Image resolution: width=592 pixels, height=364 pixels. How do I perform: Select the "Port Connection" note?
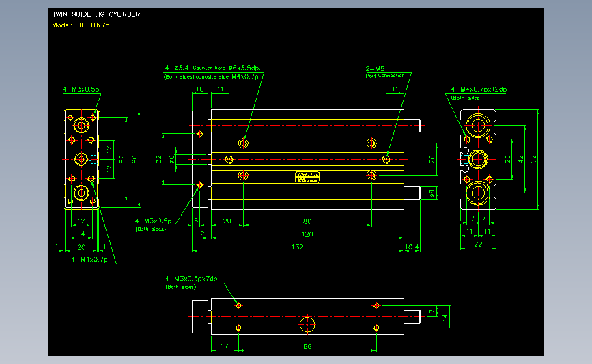click(385, 76)
